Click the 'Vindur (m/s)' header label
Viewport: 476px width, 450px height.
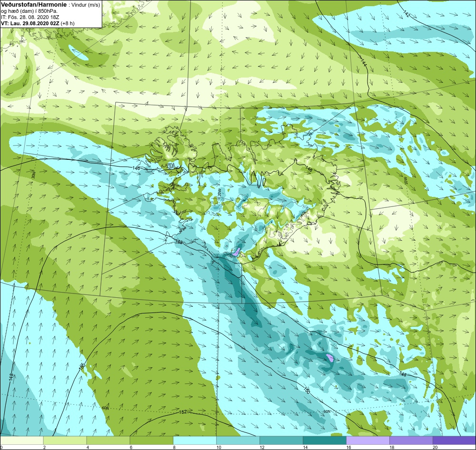pyautogui.click(x=85, y=5)
